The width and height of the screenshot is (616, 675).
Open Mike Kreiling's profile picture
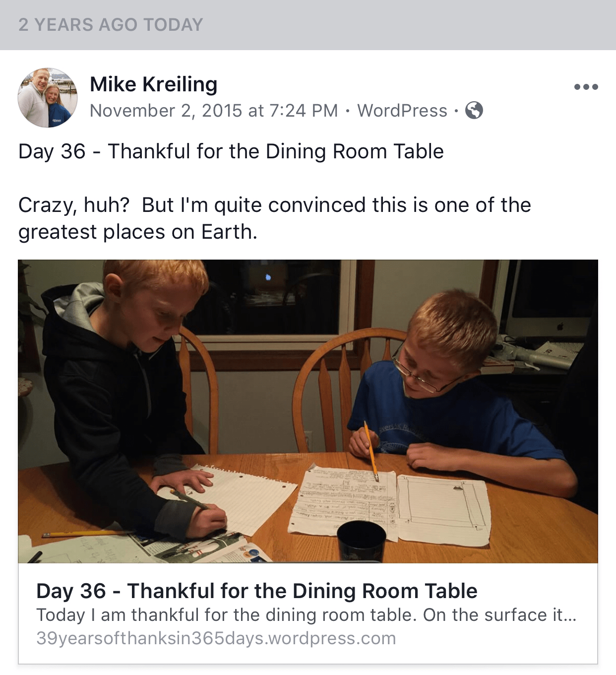[48, 98]
